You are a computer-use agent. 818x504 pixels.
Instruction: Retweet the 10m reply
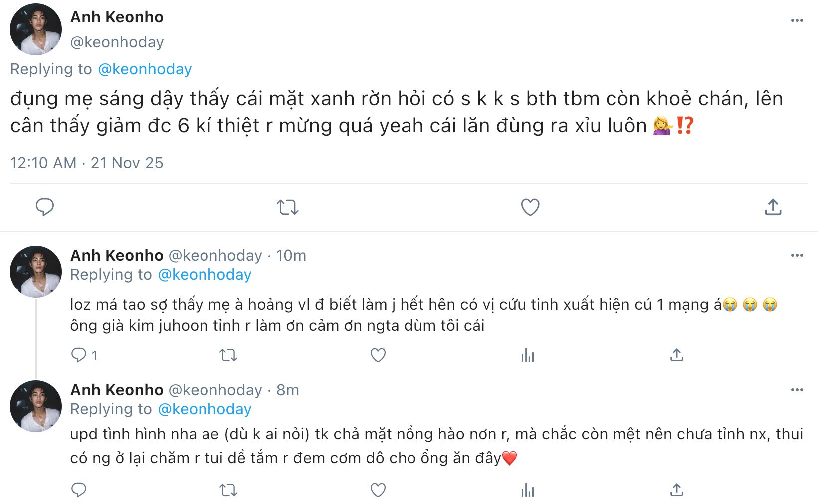[x=228, y=355]
